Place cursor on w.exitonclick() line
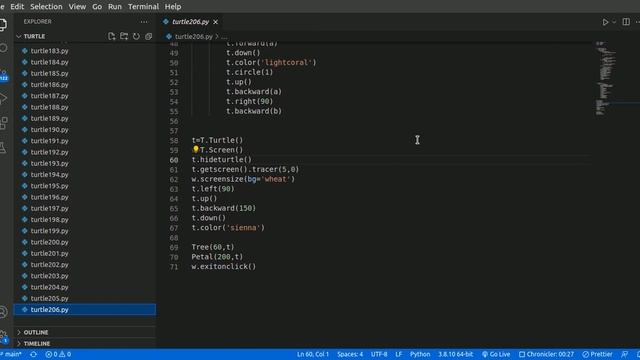 (x=224, y=267)
